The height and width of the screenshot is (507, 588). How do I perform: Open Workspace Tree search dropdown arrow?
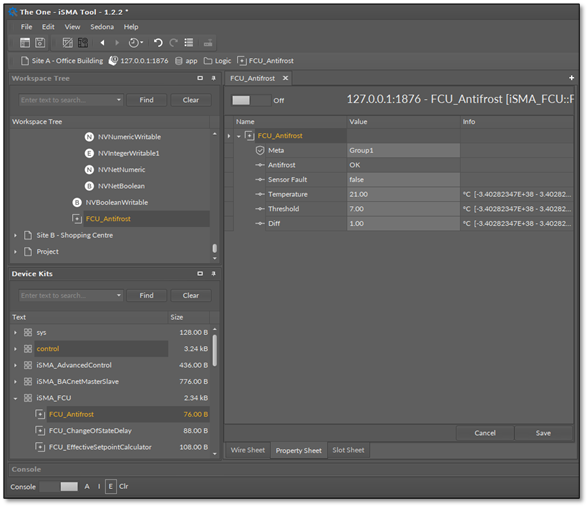click(119, 100)
